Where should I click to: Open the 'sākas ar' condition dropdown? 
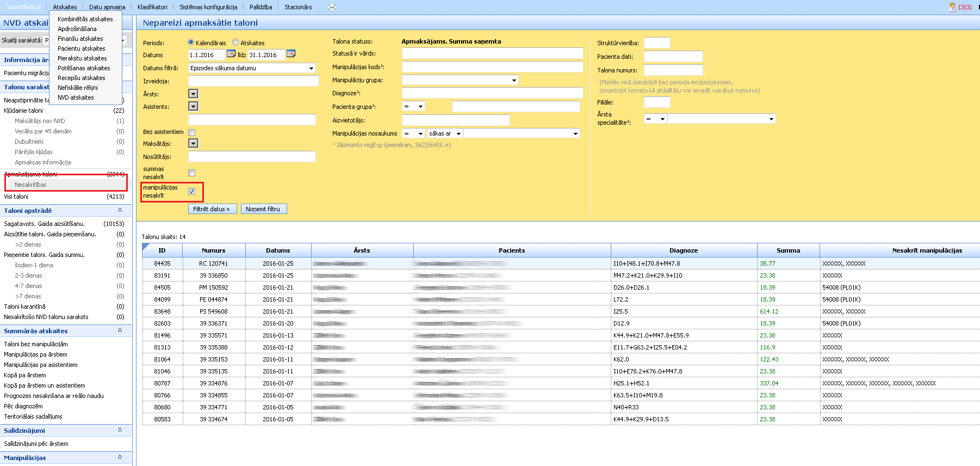tap(445, 133)
